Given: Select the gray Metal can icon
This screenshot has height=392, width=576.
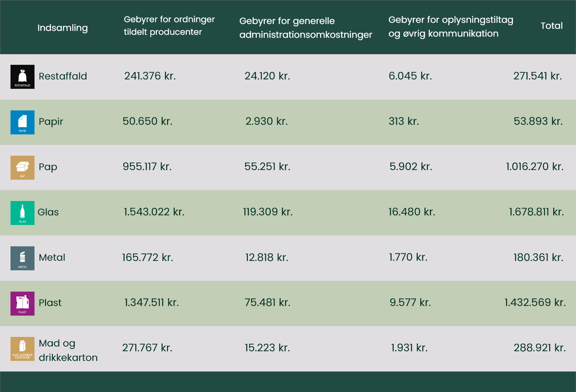Looking at the screenshot, I should (22, 258).
